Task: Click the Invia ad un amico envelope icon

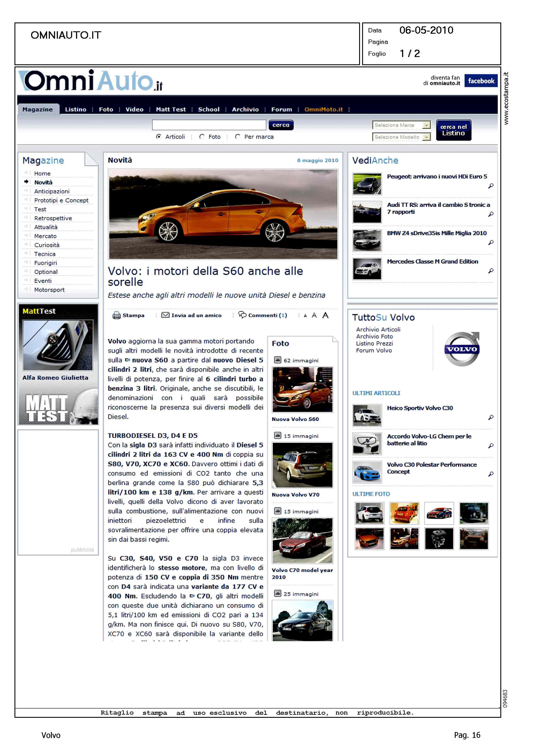Action: tap(165, 315)
